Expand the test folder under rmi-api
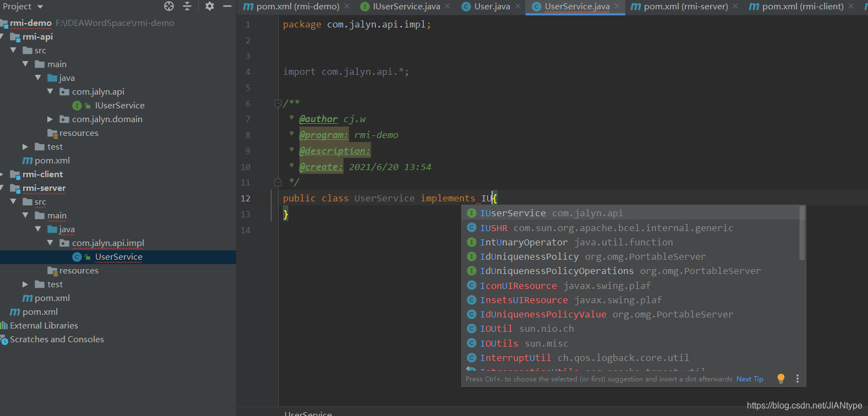Screen dimensions: 868x416 (25, 146)
